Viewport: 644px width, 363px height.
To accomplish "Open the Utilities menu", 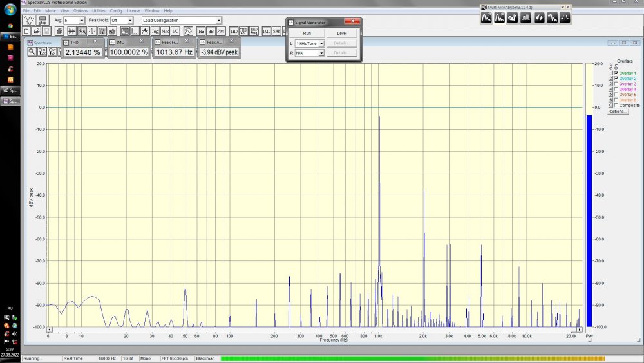I will coord(99,11).
